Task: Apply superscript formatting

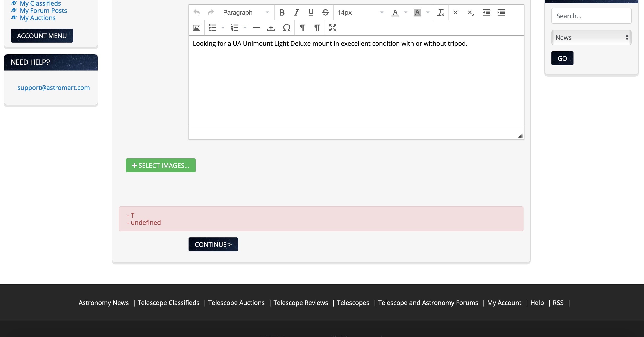Action: [x=456, y=12]
